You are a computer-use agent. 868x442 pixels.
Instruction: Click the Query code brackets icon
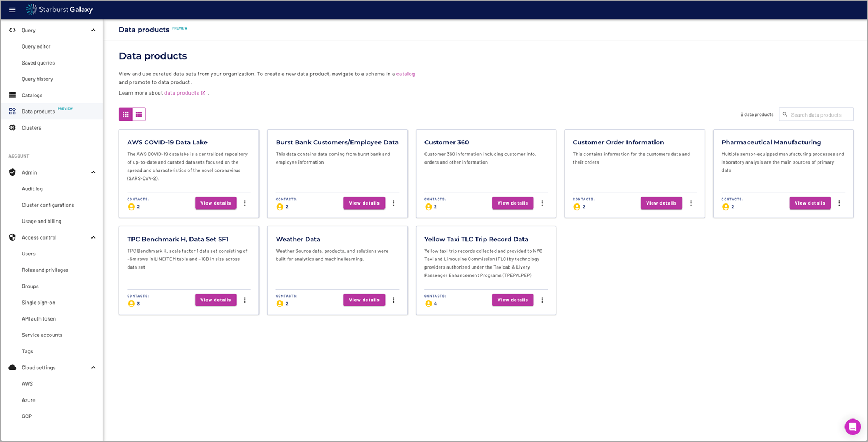click(12, 30)
